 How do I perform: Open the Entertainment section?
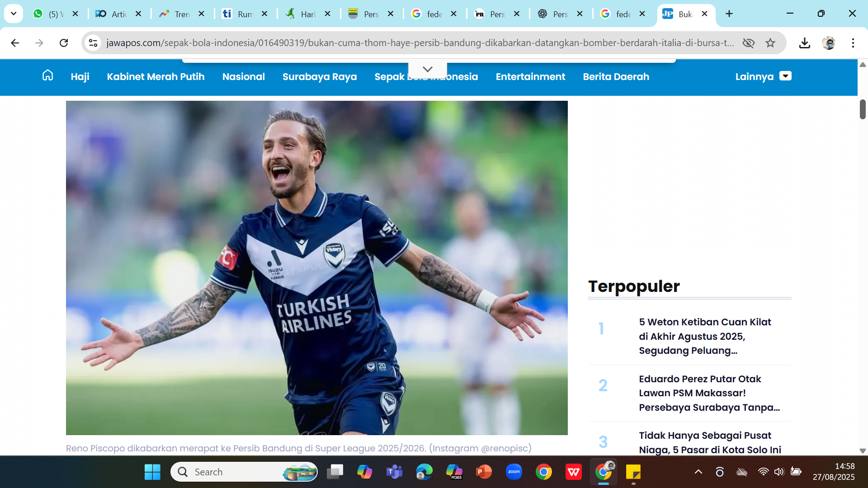point(530,77)
